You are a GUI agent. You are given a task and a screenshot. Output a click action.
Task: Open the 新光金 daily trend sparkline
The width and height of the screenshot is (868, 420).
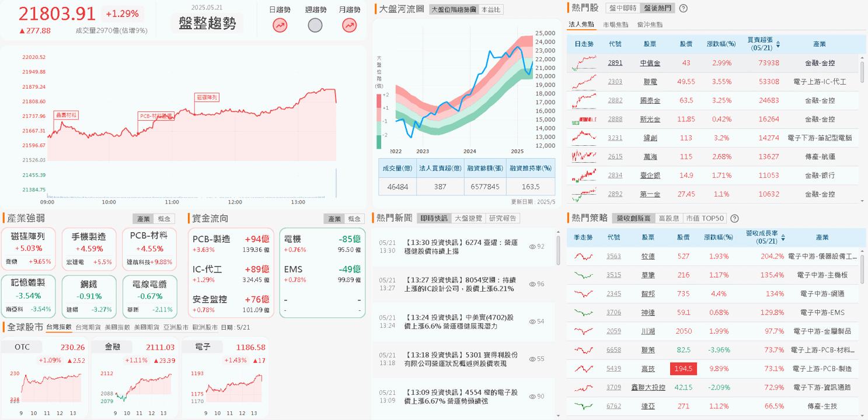584,119
